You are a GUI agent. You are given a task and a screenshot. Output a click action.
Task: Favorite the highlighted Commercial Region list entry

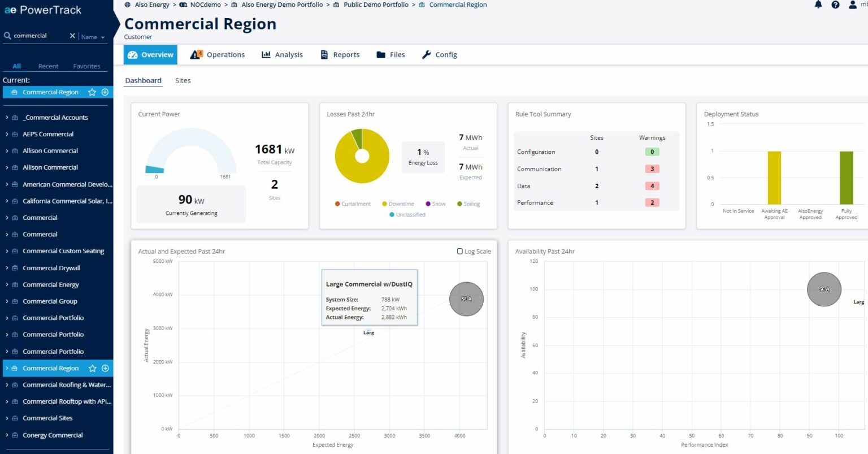(x=92, y=368)
